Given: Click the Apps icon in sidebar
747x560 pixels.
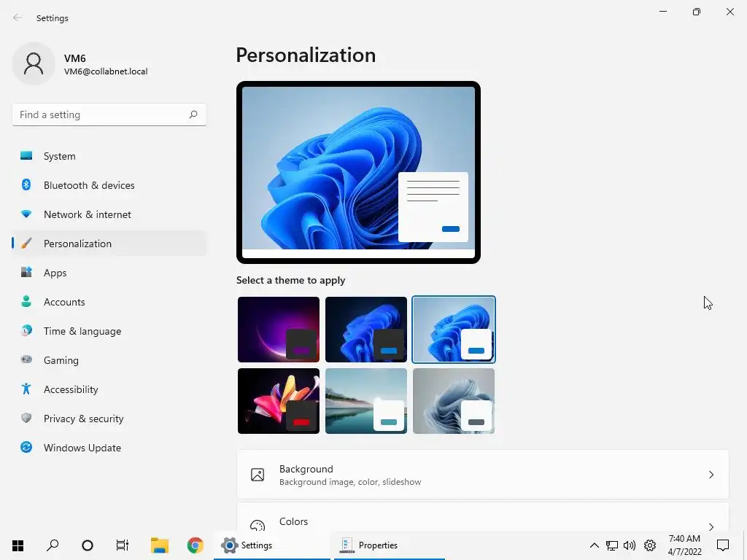Looking at the screenshot, I should [x=26, y=273].
